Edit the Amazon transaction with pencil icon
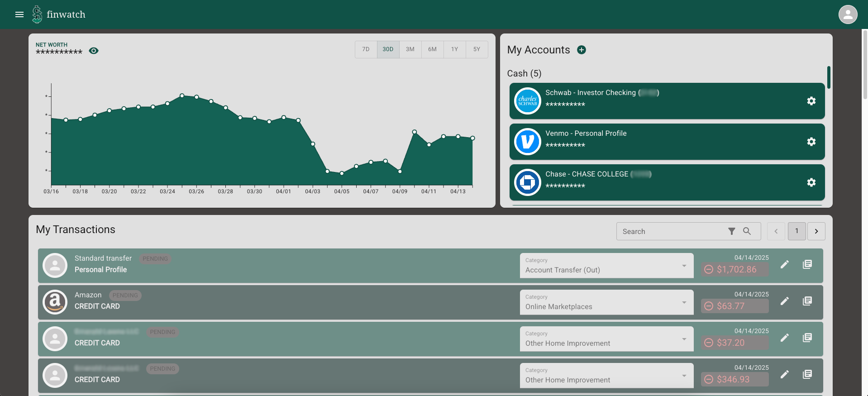Viewport: 868px width, 396px height. (x=785, y=301)
